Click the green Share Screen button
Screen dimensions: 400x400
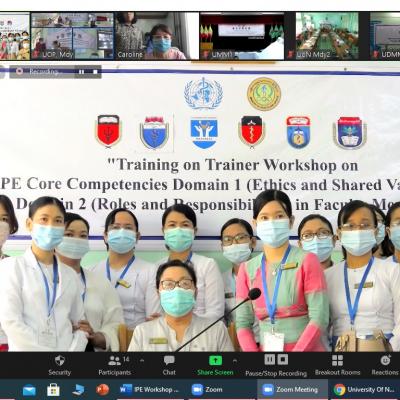[x=215, y=361]
